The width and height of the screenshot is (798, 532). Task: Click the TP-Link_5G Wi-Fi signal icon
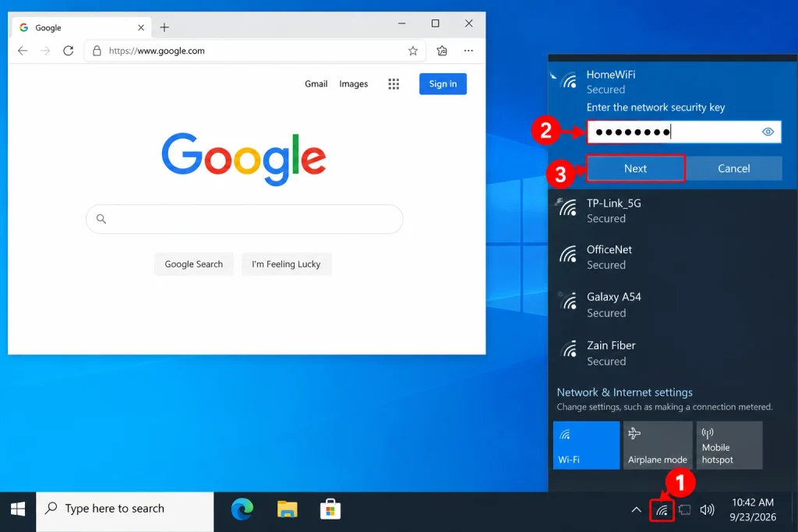tap(567, 207)
